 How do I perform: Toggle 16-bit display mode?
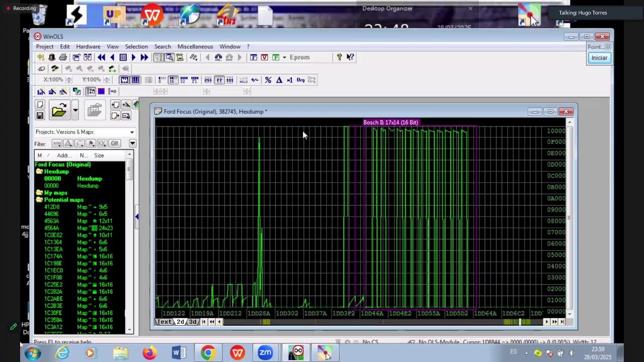[x=173, y=80]
